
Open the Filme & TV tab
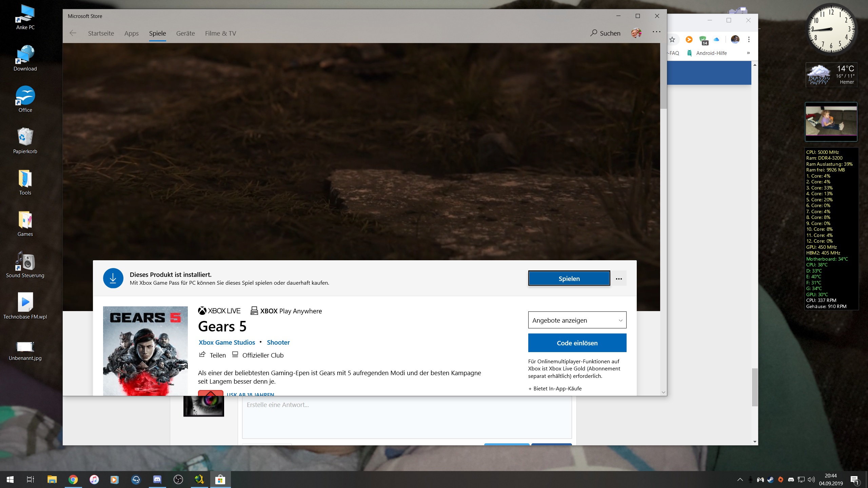(x=220, y=33)
